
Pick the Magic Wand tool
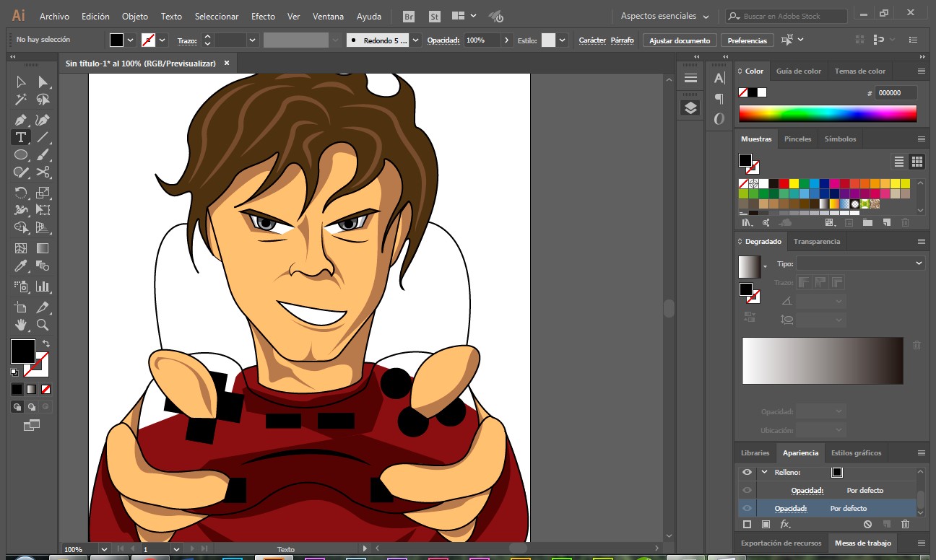tap(21, 100)
